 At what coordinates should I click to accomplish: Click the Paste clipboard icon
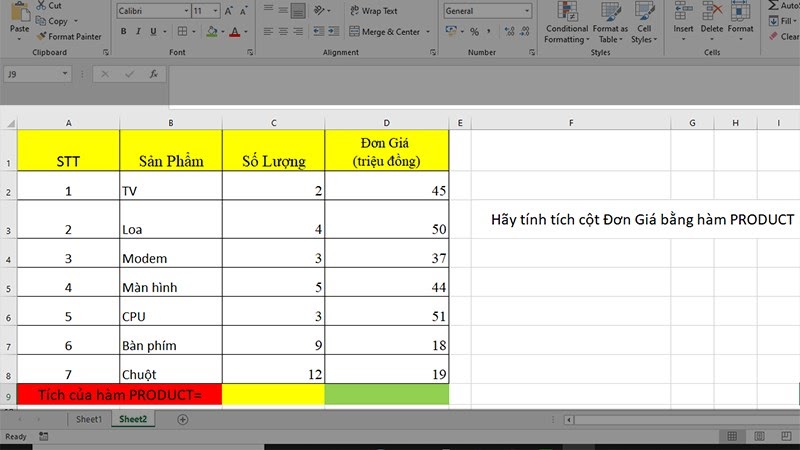(x=19, y=11)
